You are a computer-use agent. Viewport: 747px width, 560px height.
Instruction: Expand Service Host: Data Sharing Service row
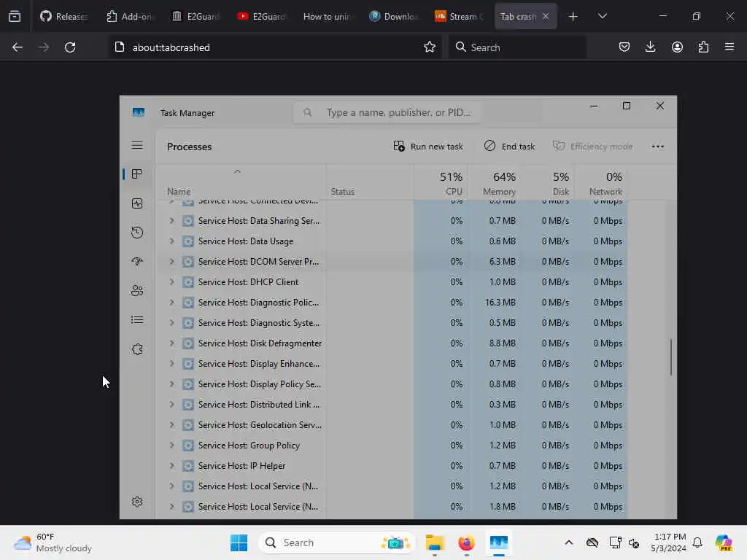(x=171, y=221)
